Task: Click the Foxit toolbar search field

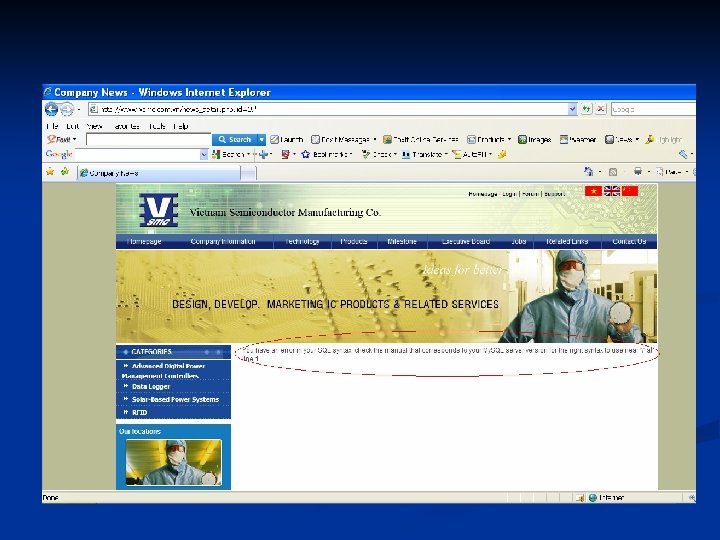Action: (148, 140)
